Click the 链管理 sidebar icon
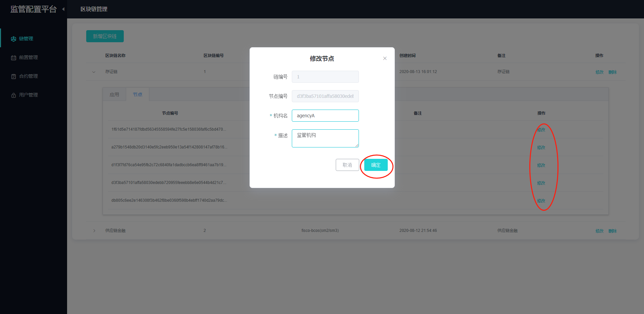This screenshot has width=644, height=314. [13, 39]
